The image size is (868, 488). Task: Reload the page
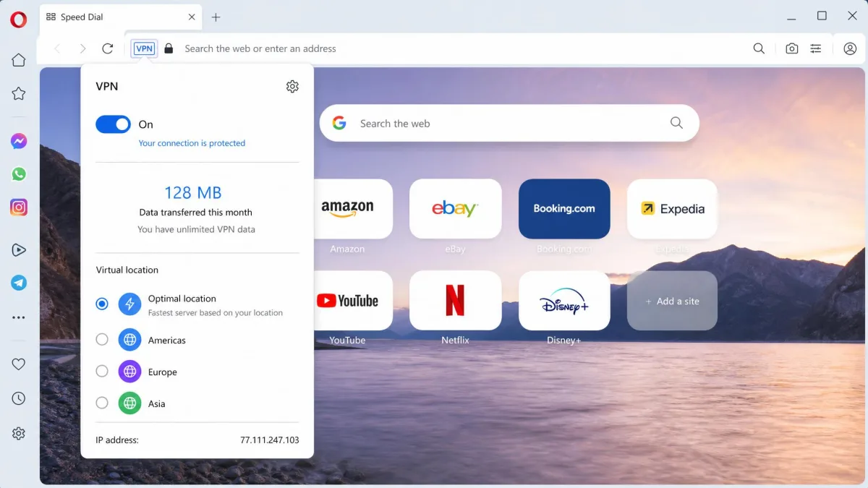108,48
